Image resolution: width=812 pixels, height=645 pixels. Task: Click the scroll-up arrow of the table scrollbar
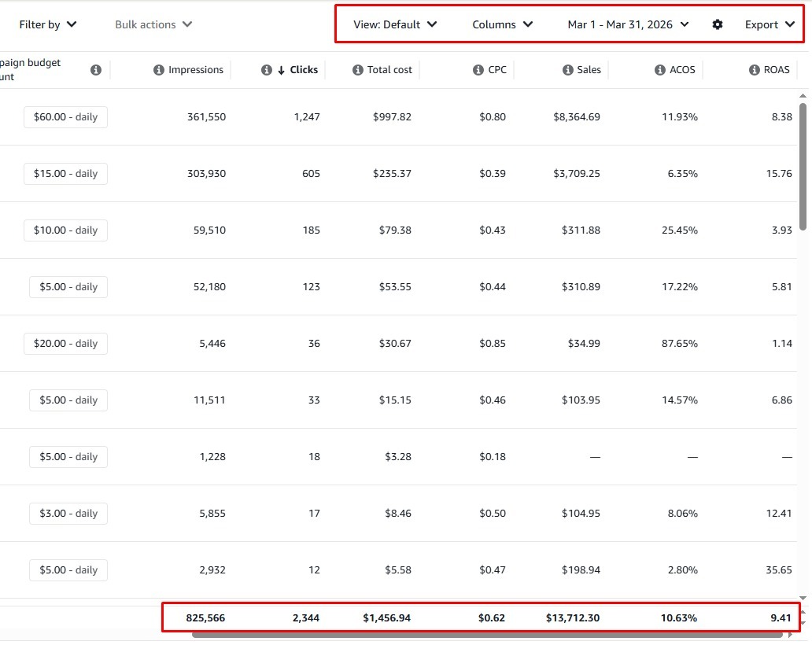click(x=803, y=96)
